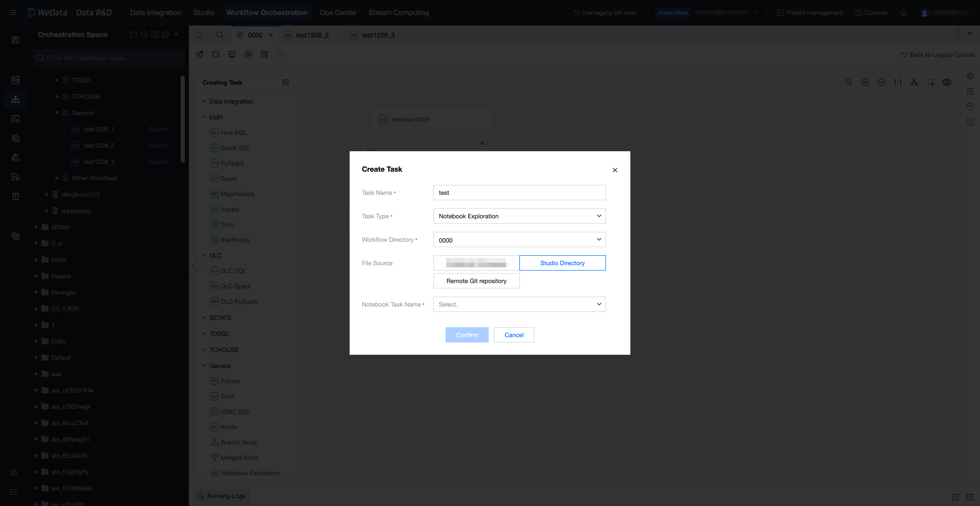Click the auto-layout hierarchy icon on canvas
Viewport: 980px width, 506px height.
click(x=914, y=82)
